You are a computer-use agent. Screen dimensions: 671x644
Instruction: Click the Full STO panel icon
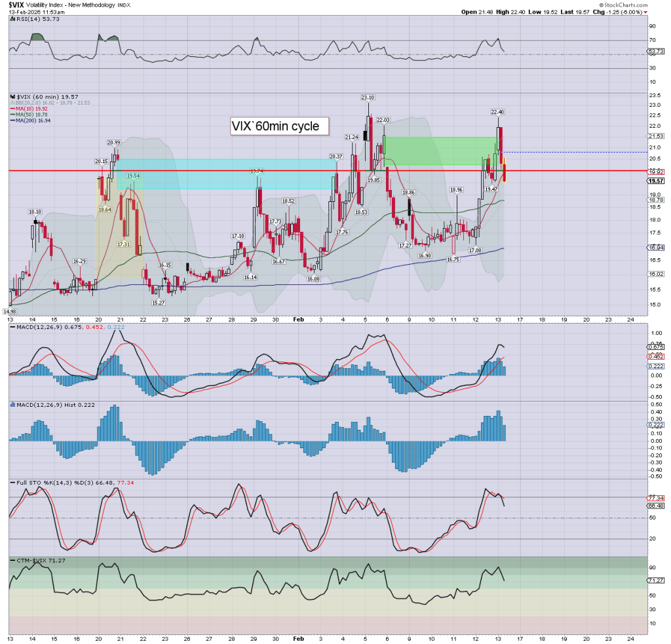[12, 483]
